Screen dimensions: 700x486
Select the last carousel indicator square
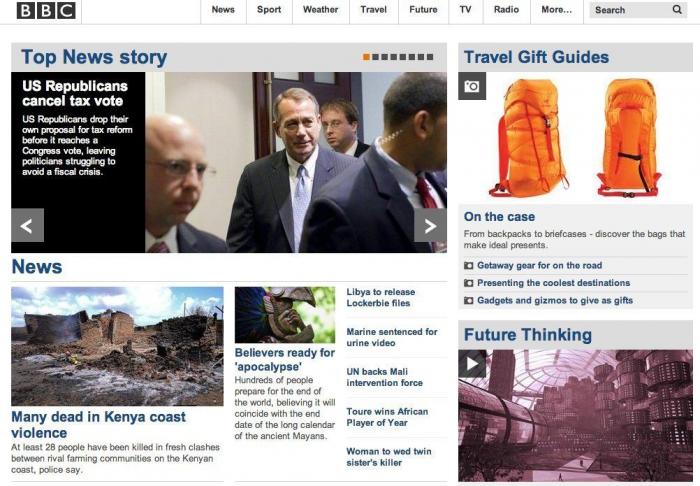coord(430,57)
